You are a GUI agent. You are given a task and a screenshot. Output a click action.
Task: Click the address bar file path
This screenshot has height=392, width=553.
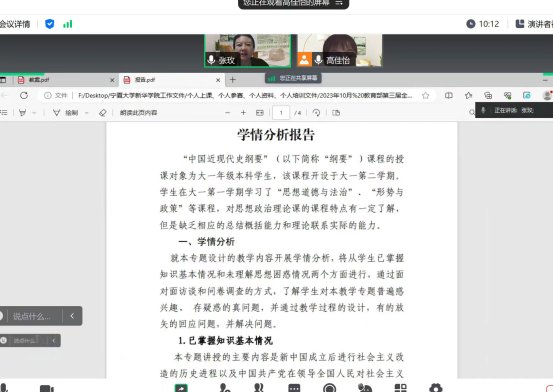(245, 95)
